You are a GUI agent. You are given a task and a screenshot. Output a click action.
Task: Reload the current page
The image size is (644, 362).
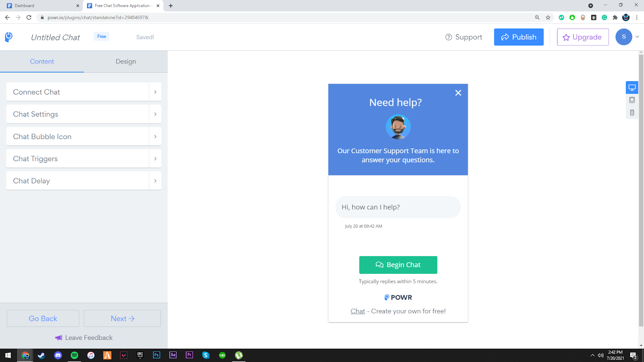click(29, 17)
